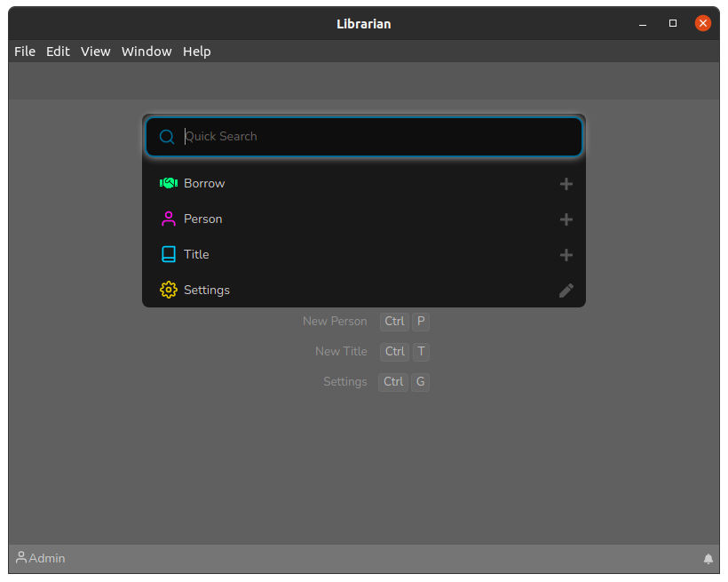Click the handshake Borrow icon
This screenshot has height=582, width=728.
tap(168, 183)
